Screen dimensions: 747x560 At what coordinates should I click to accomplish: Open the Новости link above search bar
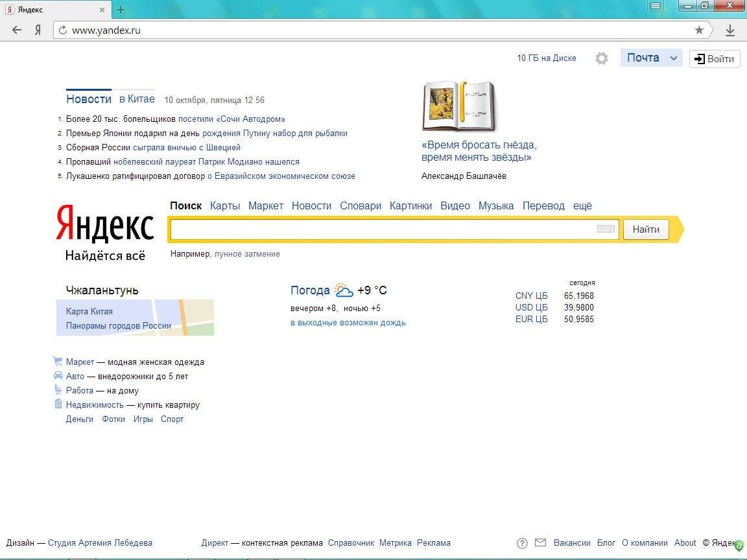point(311,205)
